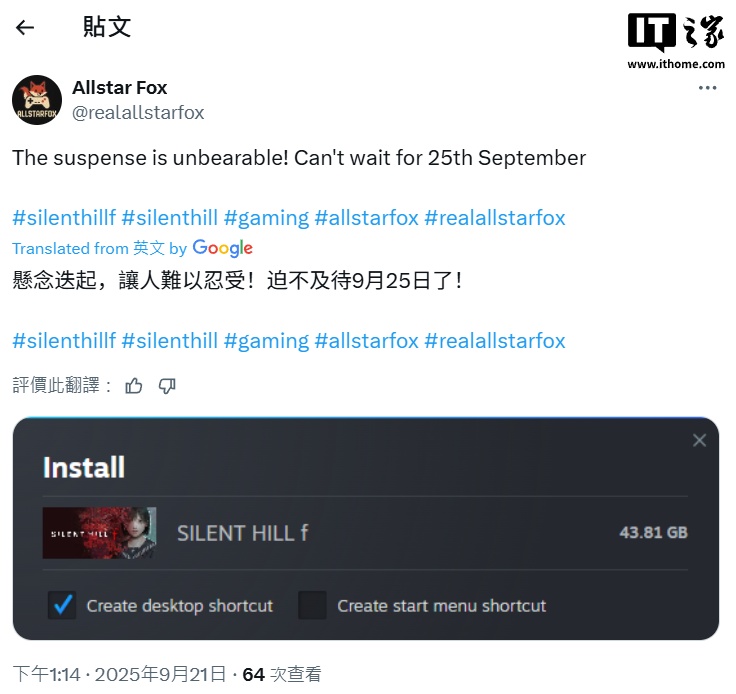Open the three-dot post options menu
The height and width of the screenshot is (694, 736).
pyautogui.click(x=707, y=88)
